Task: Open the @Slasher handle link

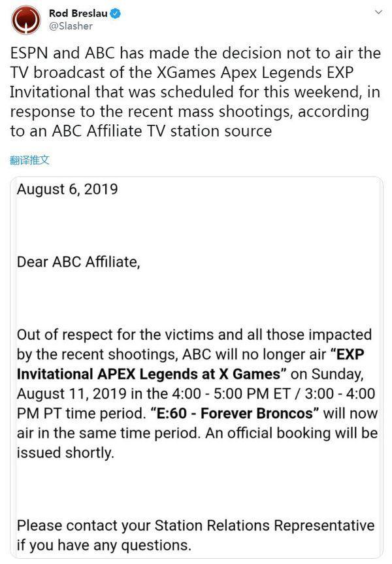Action: pyautogui.click(x=71, y=26)
